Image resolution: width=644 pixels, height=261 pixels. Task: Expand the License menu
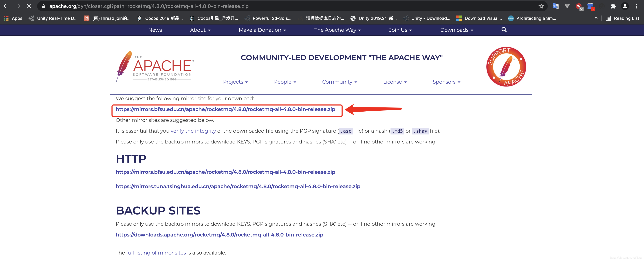click(395, 82)
